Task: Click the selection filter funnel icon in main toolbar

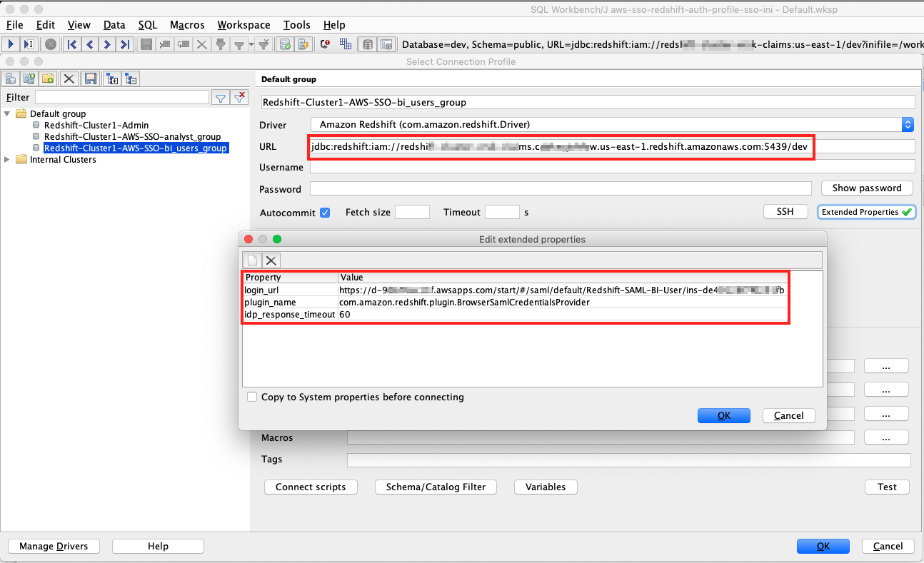Action: click(x=221, y=44)
